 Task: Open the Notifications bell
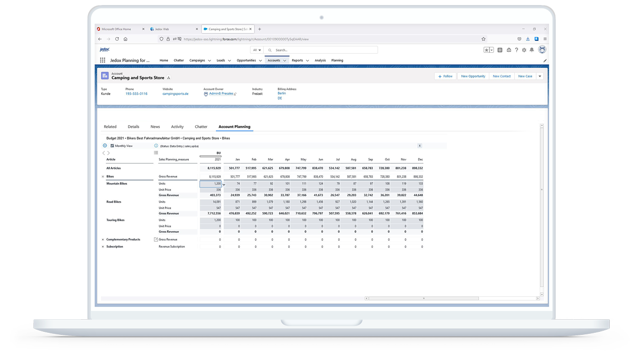click(532, 50)
